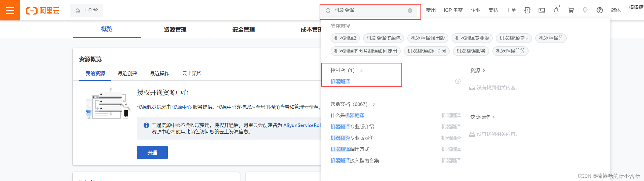644x181 pixels.
Task: Open help doc 机器翻译接入指南合集
Action: click(x=355, y=161)
